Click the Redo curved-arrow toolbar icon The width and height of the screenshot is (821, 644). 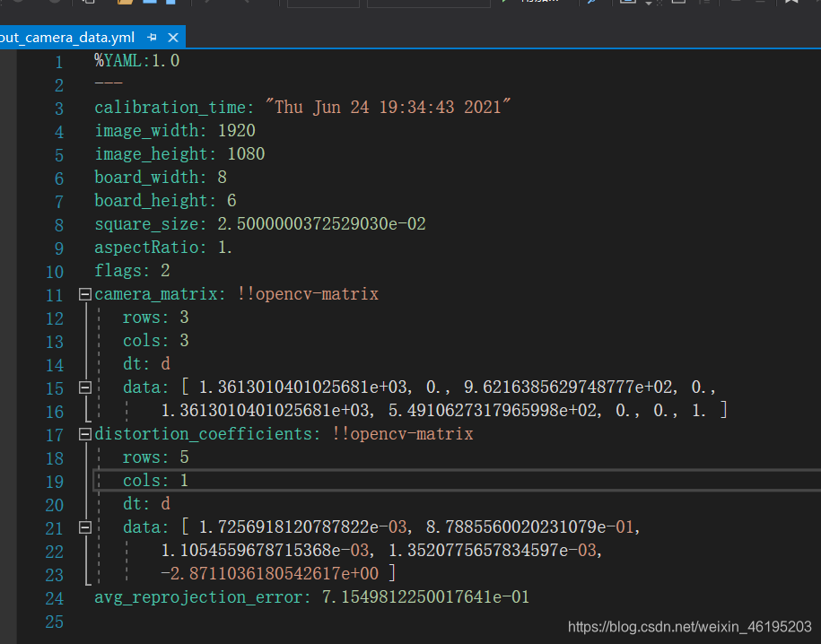pyautogui.click(x=247, y=3)
